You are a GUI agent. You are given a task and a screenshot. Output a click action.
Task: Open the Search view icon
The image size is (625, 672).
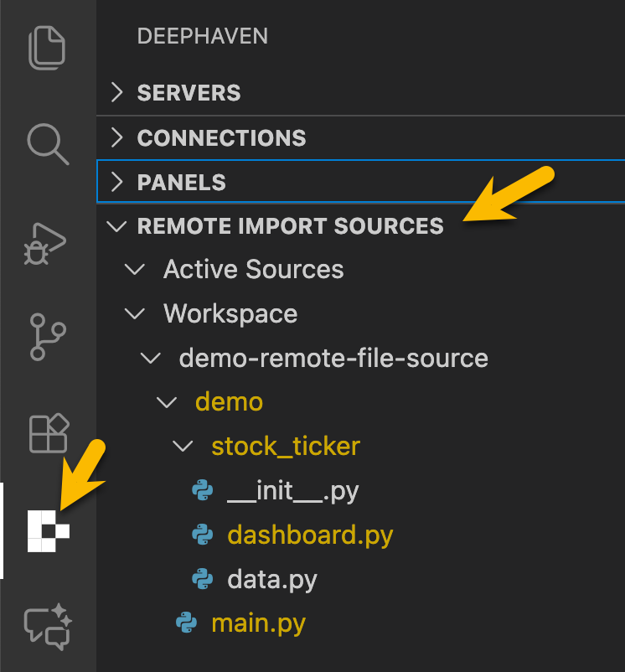48,143
